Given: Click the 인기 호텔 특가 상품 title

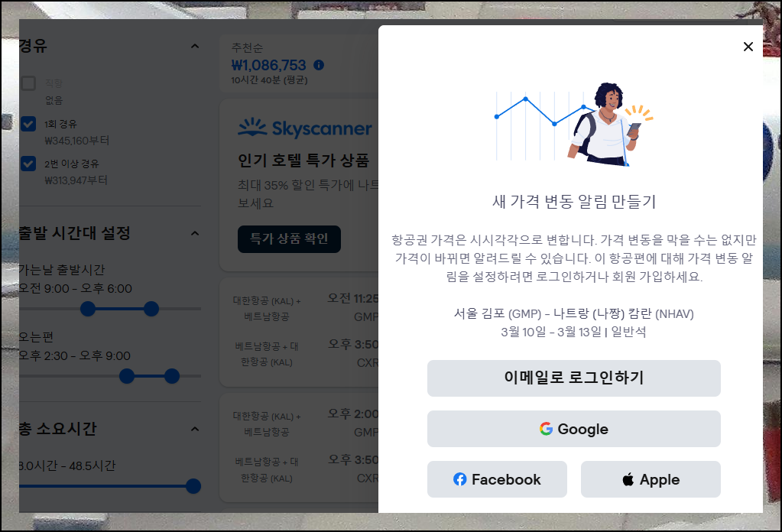Looking at the screenshot, I should click(303, 161).
